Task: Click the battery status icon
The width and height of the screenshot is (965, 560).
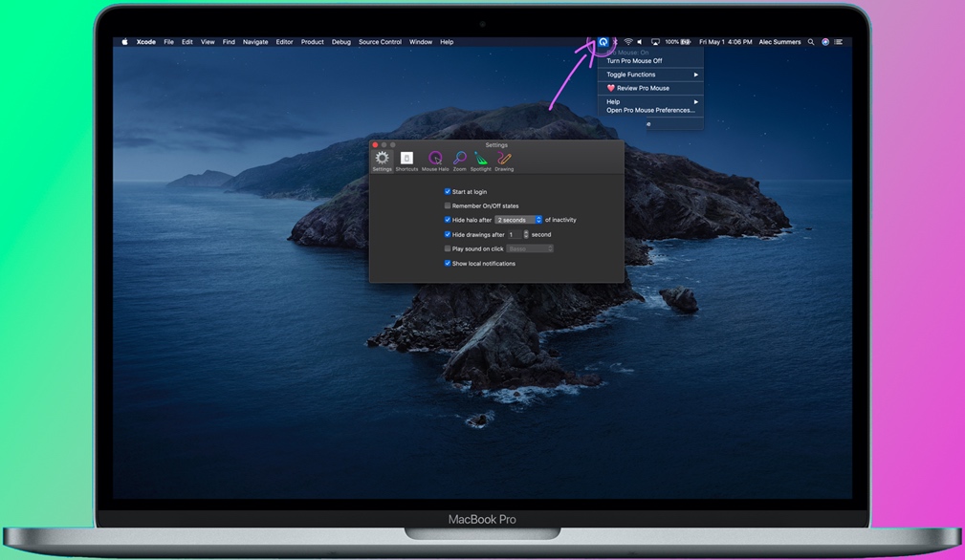Action: 684,40
